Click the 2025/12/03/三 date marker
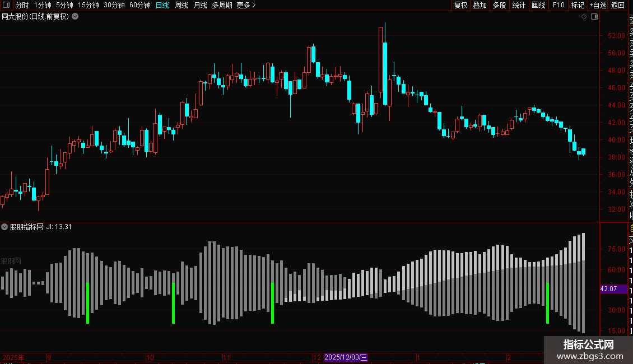Screen dimensions: 633x364 (346, 357)
